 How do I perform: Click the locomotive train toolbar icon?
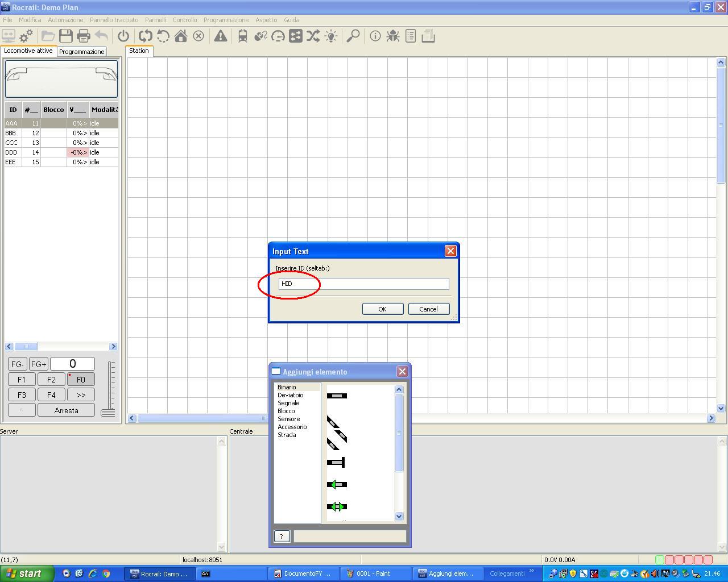[x=242, y=36]
